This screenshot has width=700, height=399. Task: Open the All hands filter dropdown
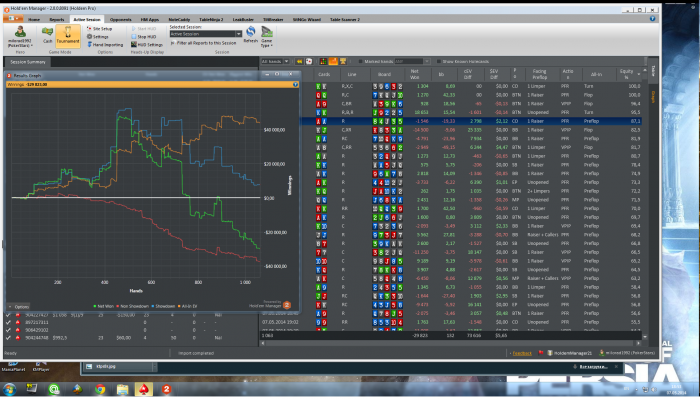click(x=275, y=62)
